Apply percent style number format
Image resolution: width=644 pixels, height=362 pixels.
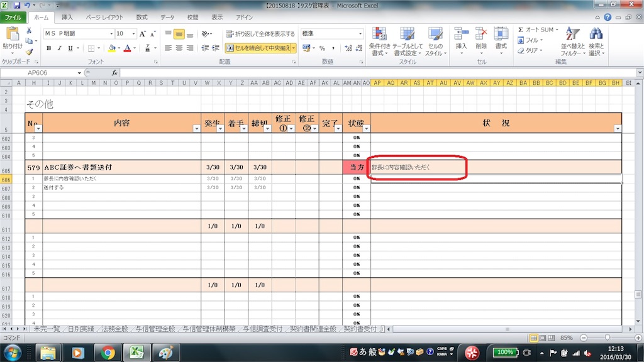tap(323, 48)
